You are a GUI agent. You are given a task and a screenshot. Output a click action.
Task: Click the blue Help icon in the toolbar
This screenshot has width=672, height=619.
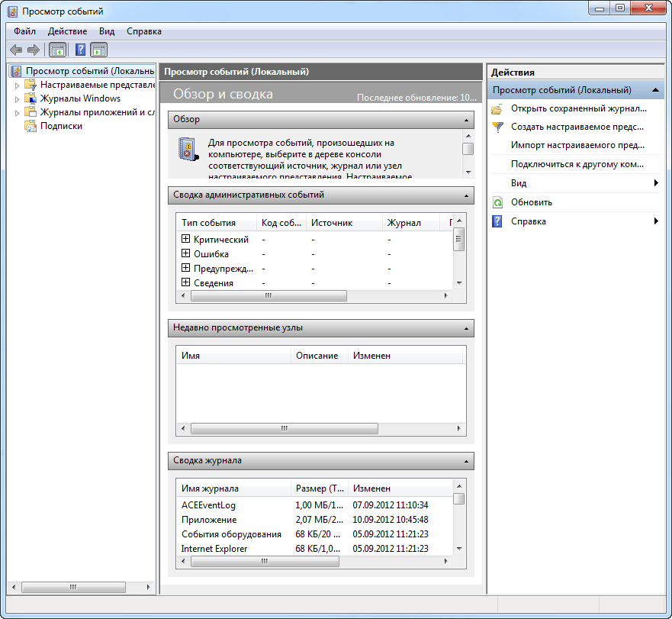pyautogui.click(x=80, y=50)
